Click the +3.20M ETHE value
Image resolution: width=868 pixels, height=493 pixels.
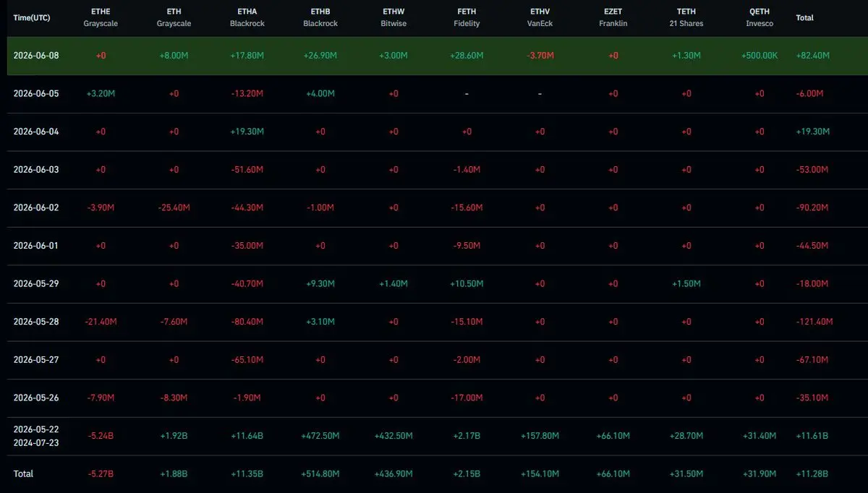101,94
